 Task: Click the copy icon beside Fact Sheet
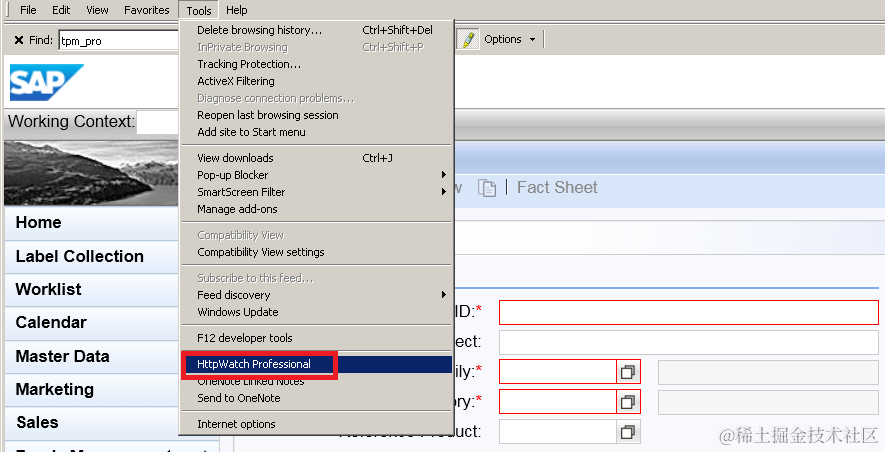pyautogui.click(x=487, y=187)
